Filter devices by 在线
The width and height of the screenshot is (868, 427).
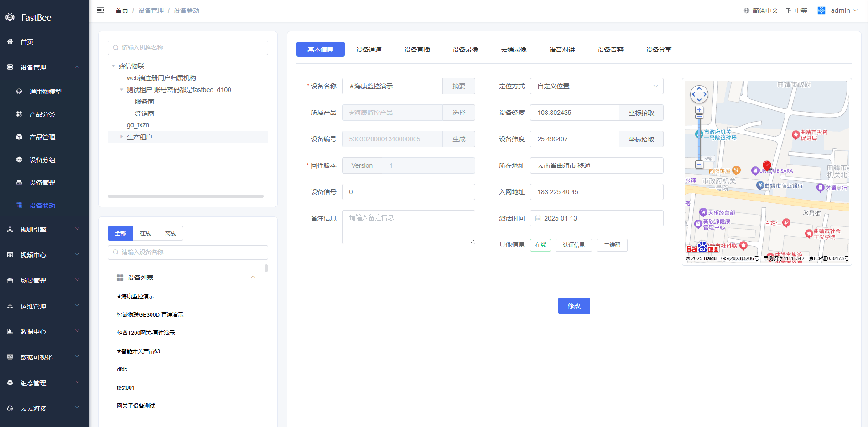(x=146, y=233)
